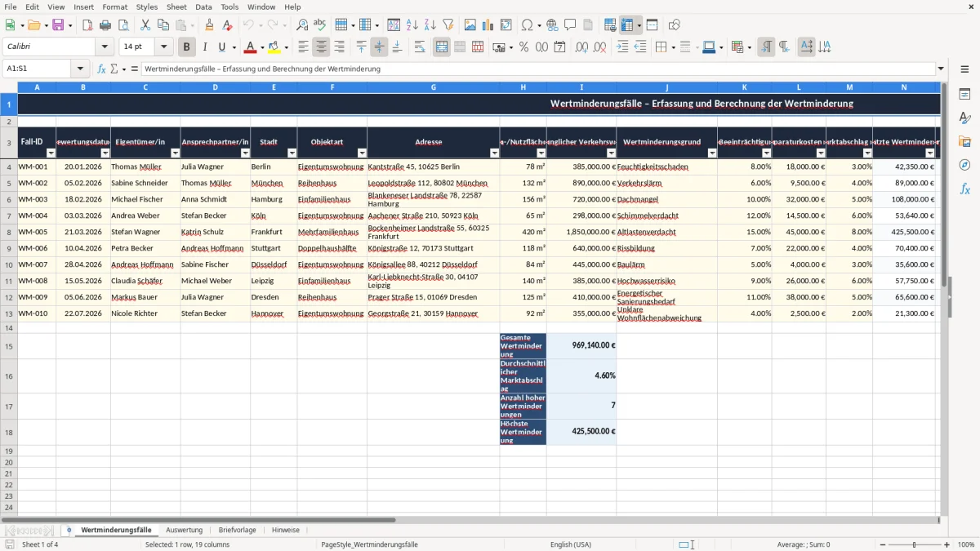
Task: Apply the red Font Color
Action: click(251, 47)
